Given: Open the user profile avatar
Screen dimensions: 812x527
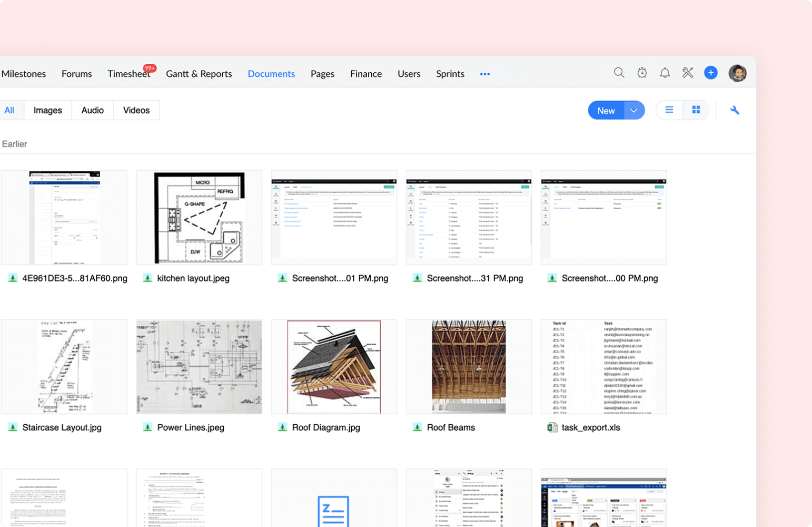Looking at the screenshot, I should 737,73.
